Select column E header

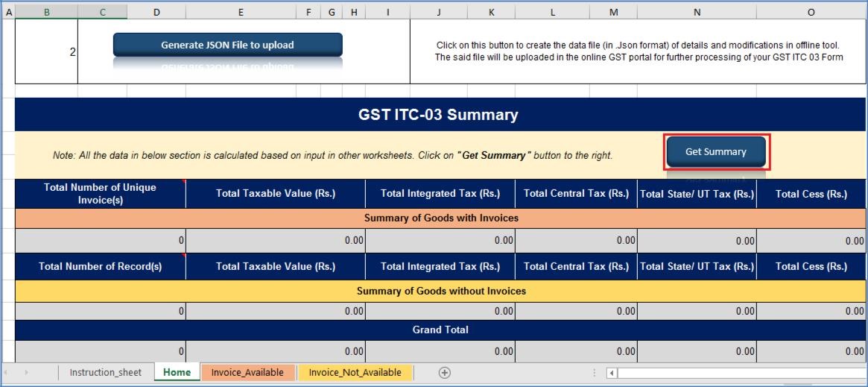click(241, 12)
